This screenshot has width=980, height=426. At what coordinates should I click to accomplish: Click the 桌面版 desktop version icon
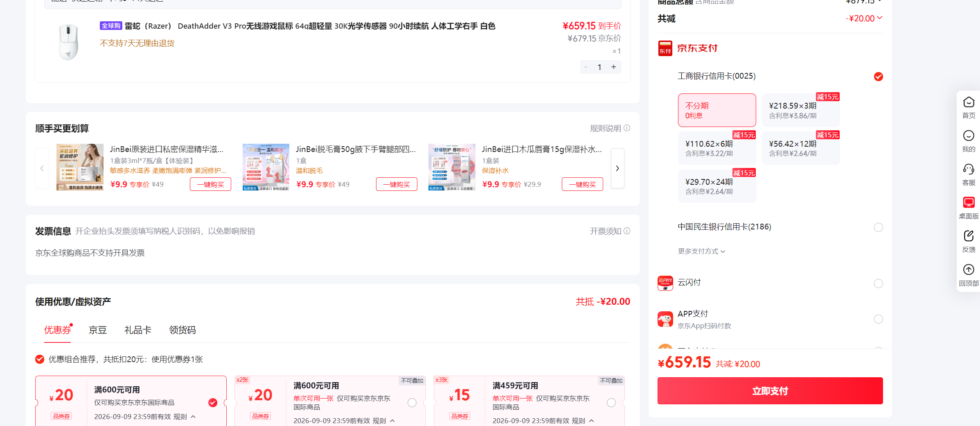(x=969, y=202)
